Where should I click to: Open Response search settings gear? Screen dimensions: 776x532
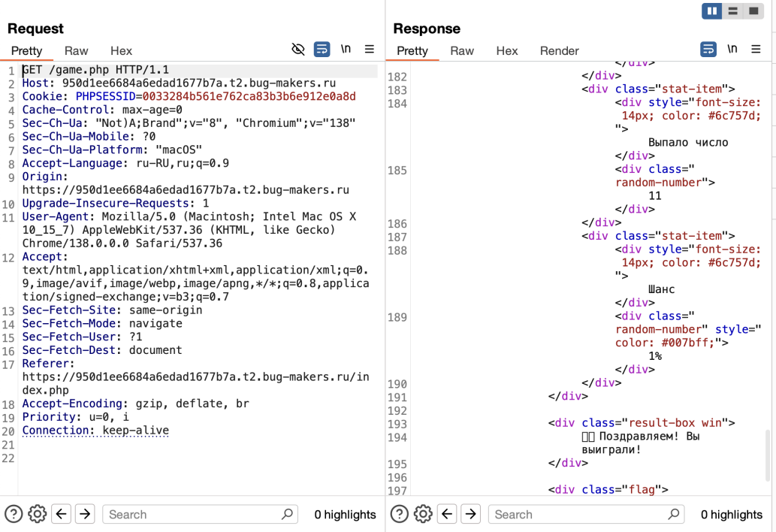coord(423,514)
